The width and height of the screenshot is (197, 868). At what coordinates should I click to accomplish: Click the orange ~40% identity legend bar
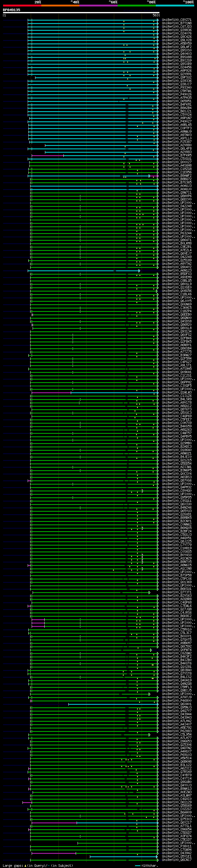tap(60, 6)
